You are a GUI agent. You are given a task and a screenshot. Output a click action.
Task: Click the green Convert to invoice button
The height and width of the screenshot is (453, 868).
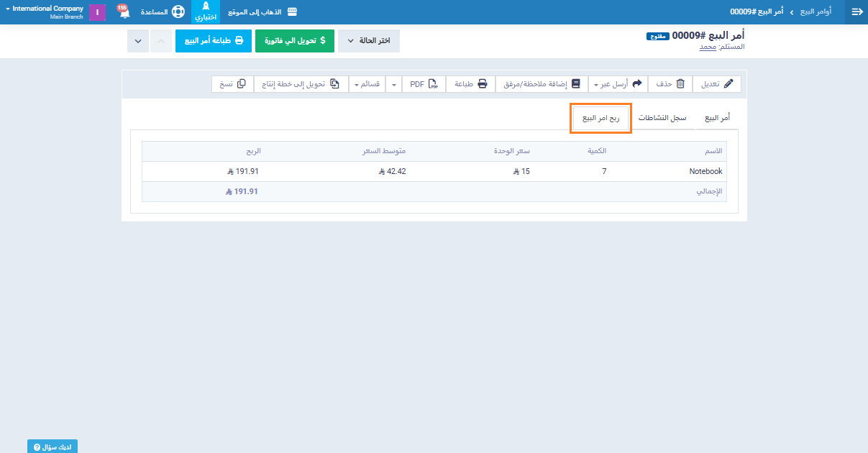294,41
